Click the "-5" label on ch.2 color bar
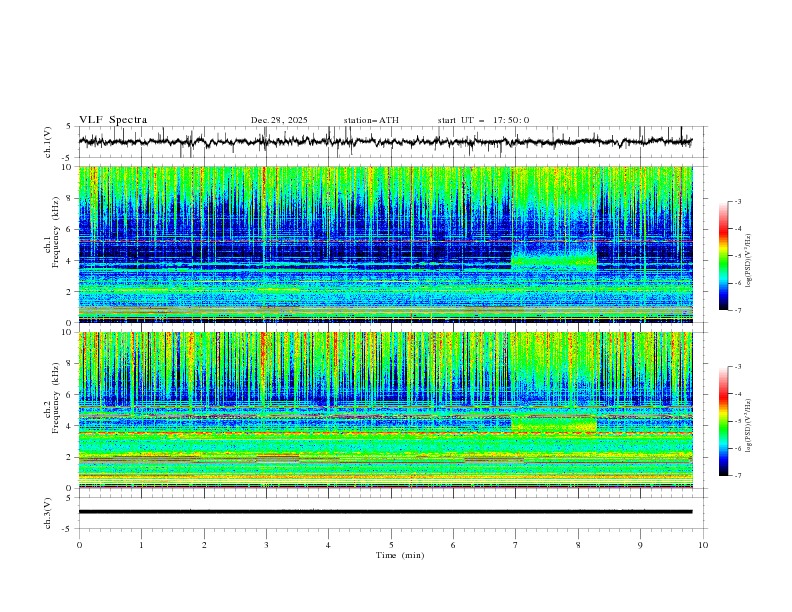The height and width of the screenshot is (612, 792). pos(737,421)
